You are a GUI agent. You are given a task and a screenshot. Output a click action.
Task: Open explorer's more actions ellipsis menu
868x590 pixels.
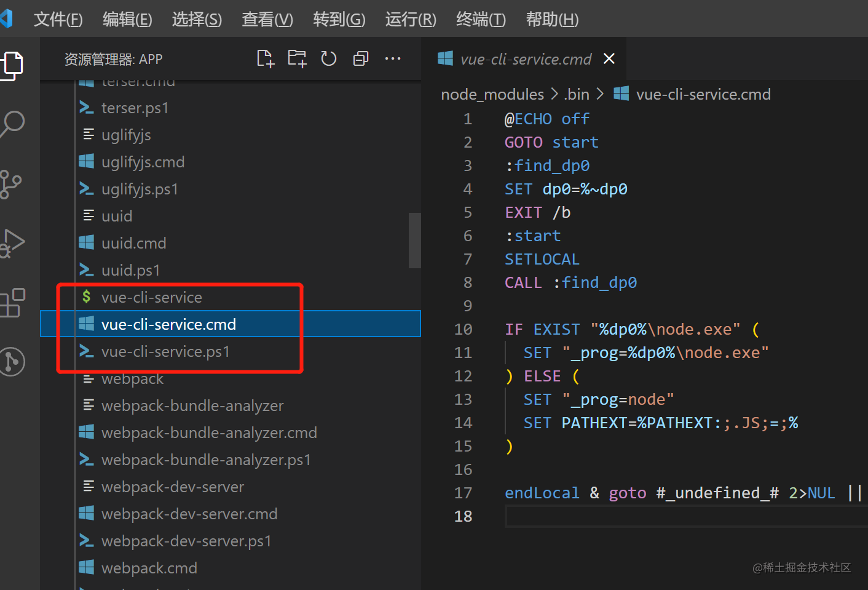pyautogui.click(x=393, y=59)
